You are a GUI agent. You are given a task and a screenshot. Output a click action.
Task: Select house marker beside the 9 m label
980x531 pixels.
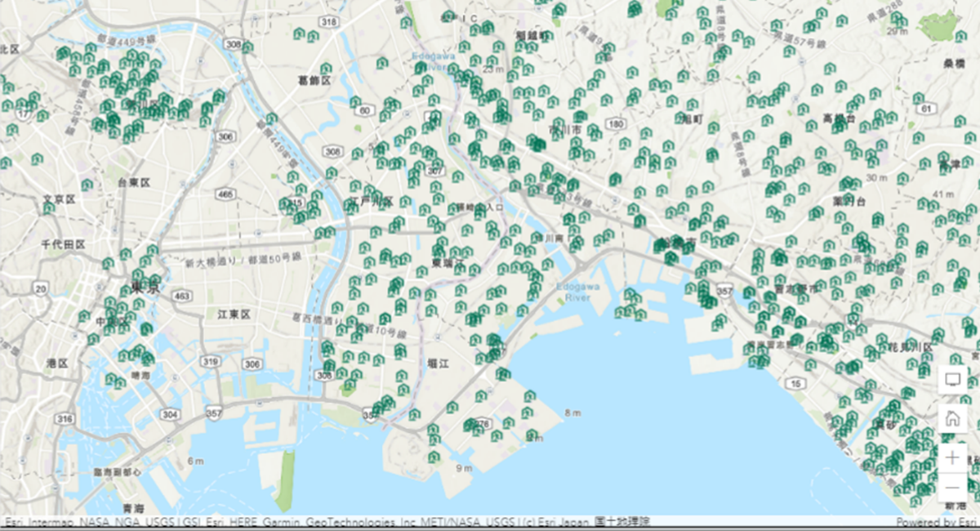434,457
